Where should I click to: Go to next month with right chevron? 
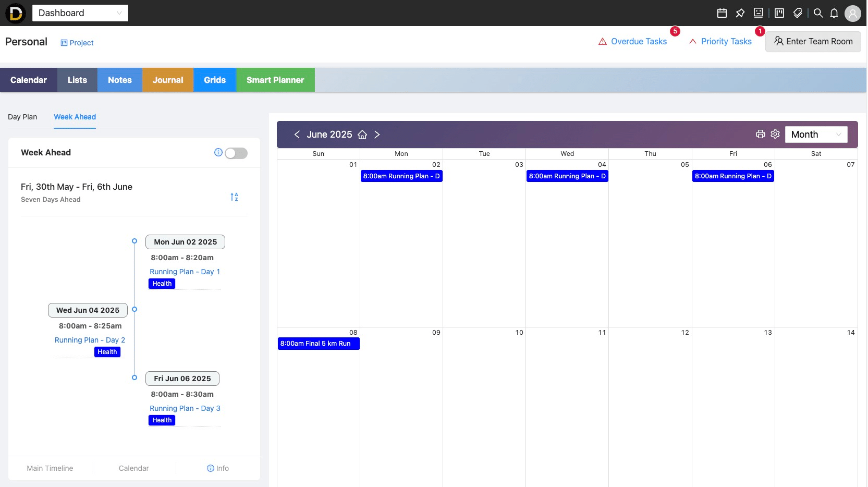[x=377, y=135]
